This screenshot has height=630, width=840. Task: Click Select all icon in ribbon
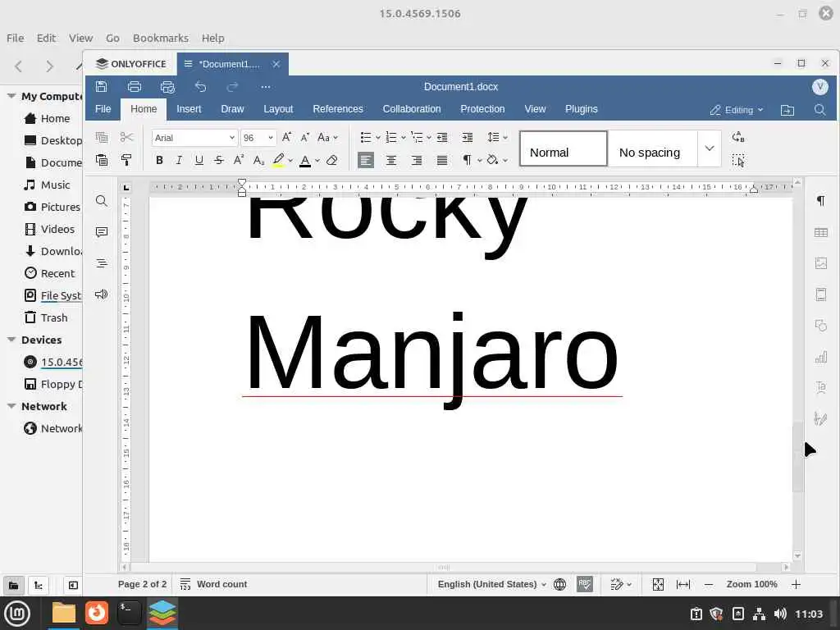(x=738, y=160)
